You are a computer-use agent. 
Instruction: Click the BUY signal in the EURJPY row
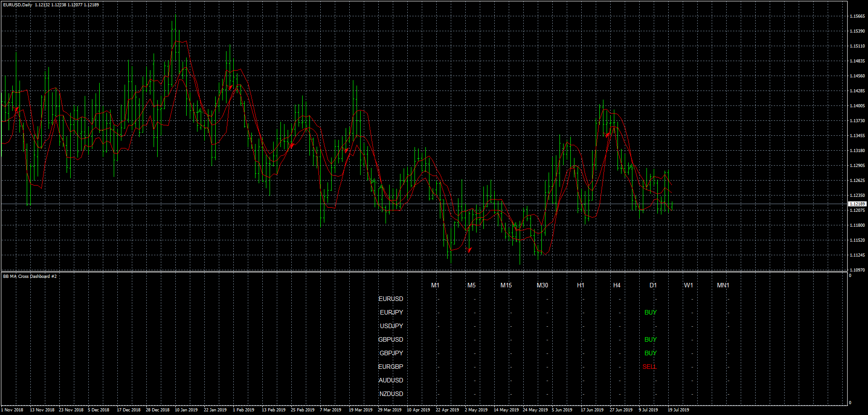pos(651,312)
